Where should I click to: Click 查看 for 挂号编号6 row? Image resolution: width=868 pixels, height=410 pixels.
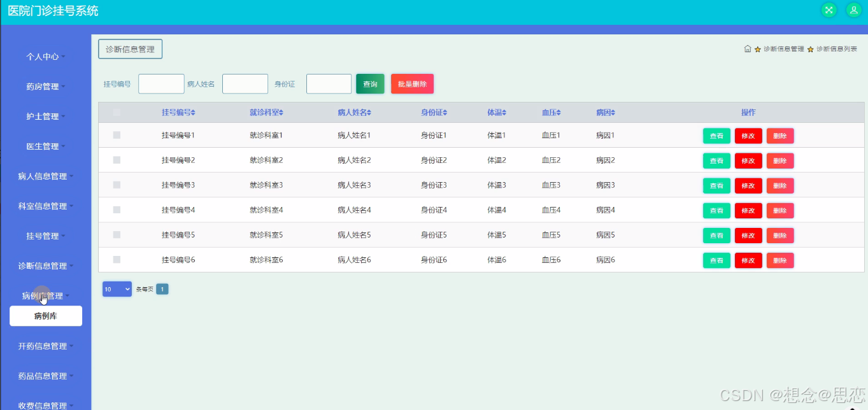(716, 260)
